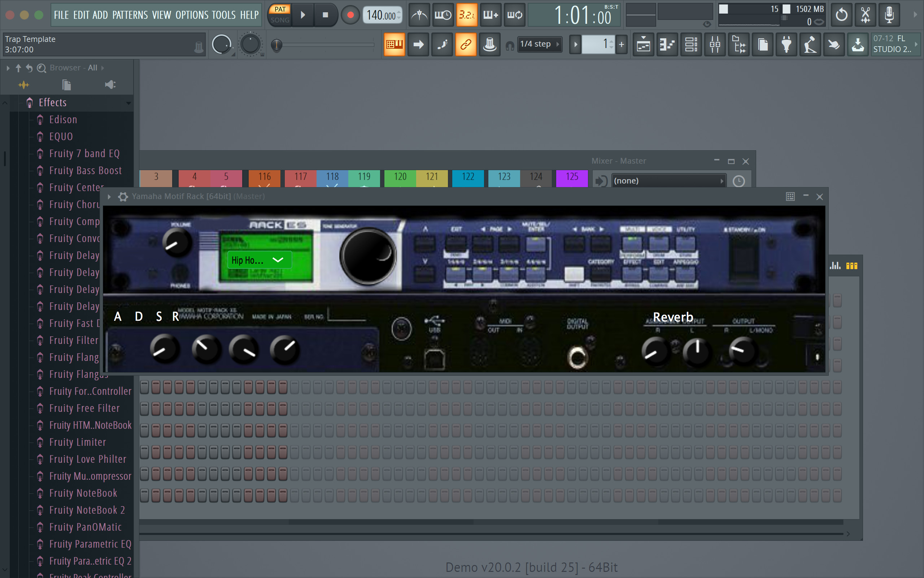Open the tempo tapper icon
924x578 pixels.
(810, 44)
